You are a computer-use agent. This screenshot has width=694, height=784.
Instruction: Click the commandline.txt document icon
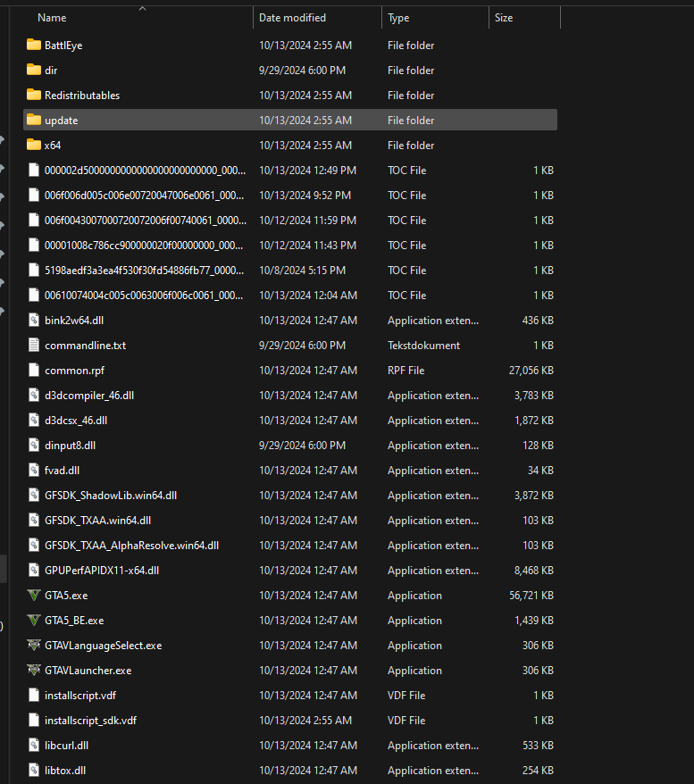[34, 345]
